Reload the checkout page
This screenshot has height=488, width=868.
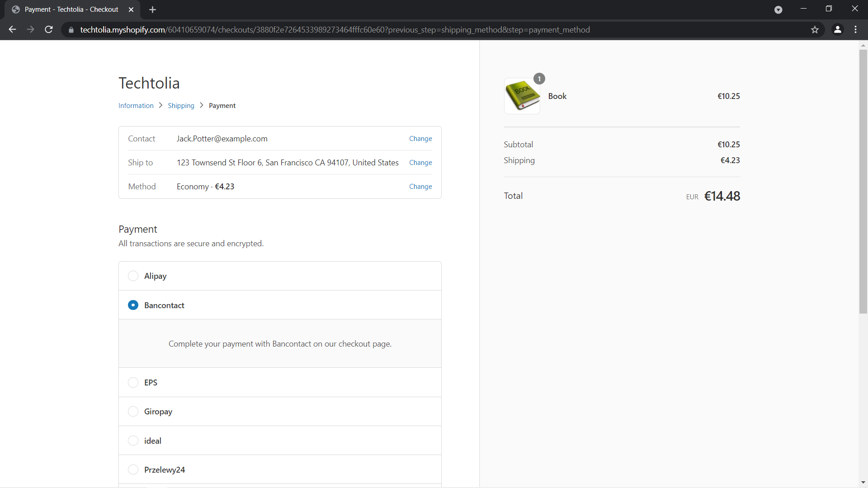(49, 30)
